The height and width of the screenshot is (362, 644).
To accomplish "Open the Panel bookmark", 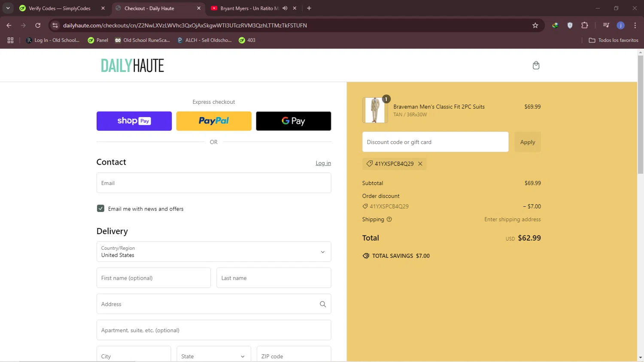I will 98,40.
